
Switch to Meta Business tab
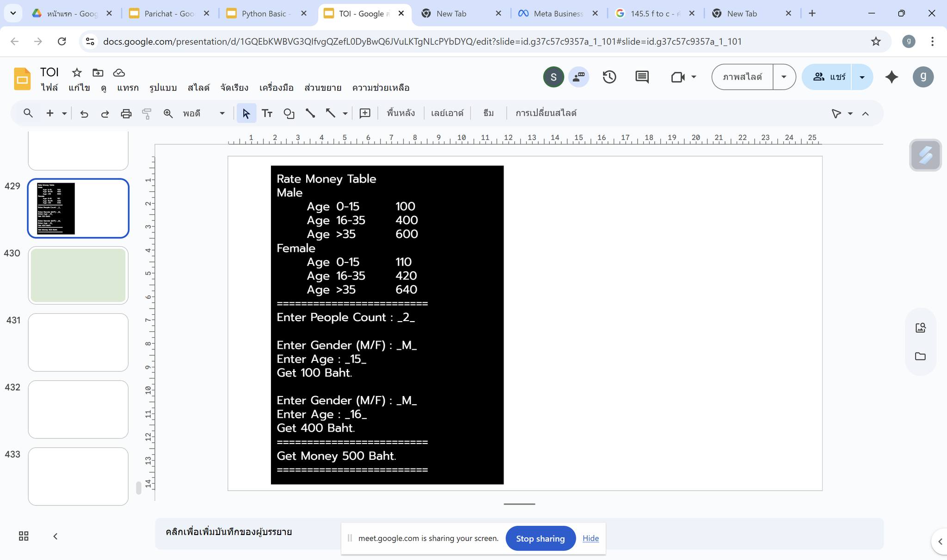tap(558, 13)
